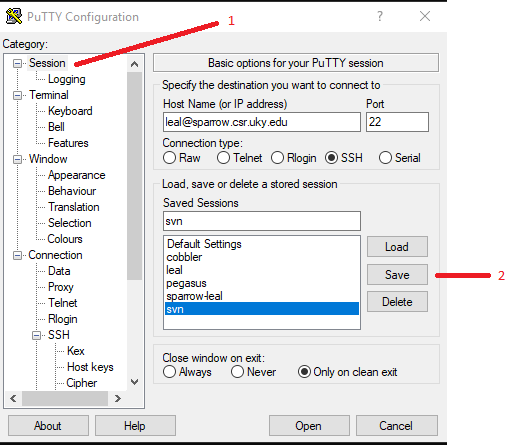Open the Session category
The height and width of the screenshot is (447, 512).
[x=47, y=63]
